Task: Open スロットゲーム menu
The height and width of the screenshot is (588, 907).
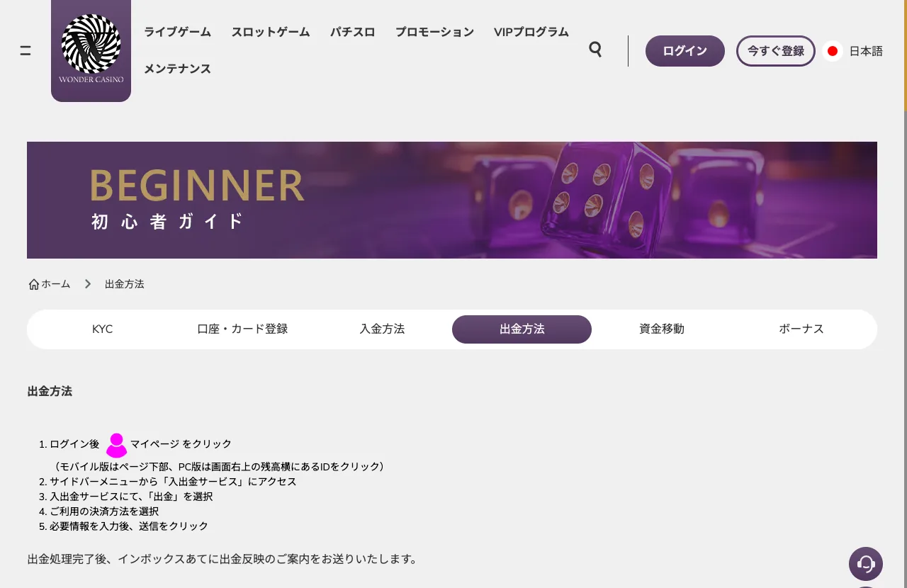Action: (x=271, y=32)
